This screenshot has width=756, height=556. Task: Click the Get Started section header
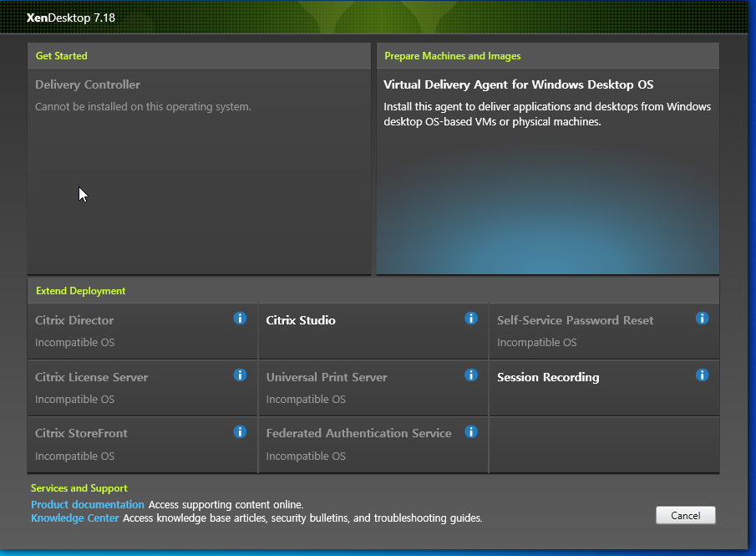pyautogui.click(x=61, y=55)
